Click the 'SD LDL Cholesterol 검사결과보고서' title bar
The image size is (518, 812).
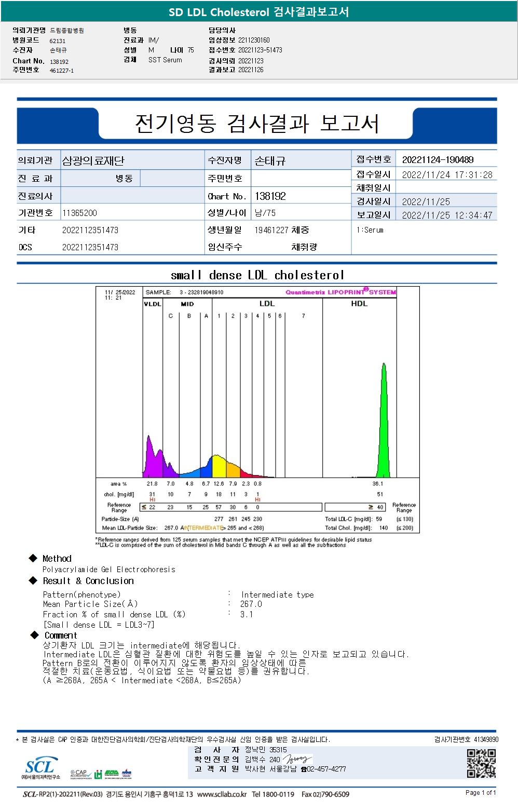(x=258, y=11)
